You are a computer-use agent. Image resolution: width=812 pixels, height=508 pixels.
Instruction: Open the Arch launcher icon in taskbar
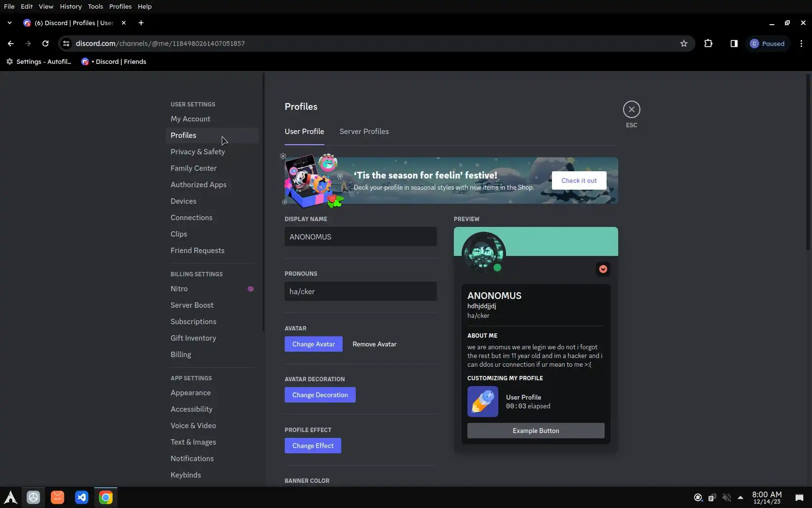pyautogui.click(x=11, y=497)
